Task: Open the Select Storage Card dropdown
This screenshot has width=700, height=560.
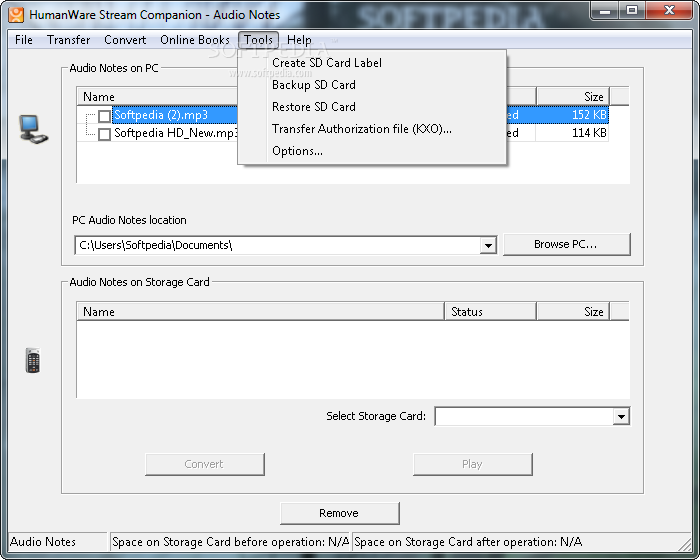Action: click(x=621, y=417)
